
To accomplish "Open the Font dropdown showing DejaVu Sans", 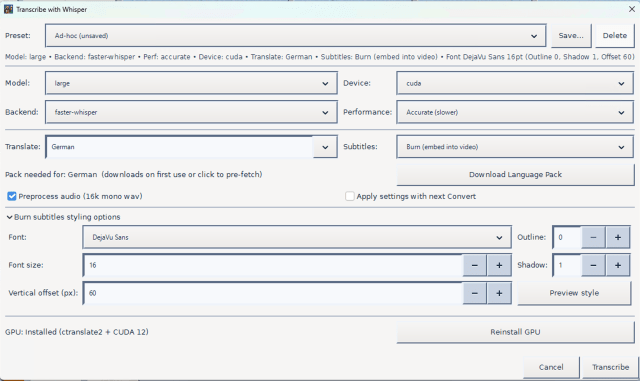I will (297, 237).
